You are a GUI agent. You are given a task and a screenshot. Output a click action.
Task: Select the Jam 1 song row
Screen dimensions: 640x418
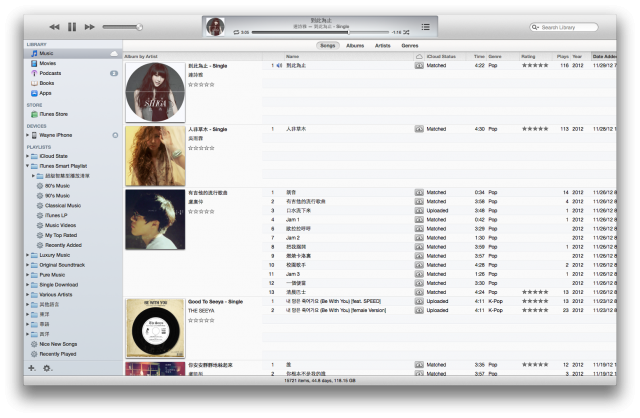point(439,220)
